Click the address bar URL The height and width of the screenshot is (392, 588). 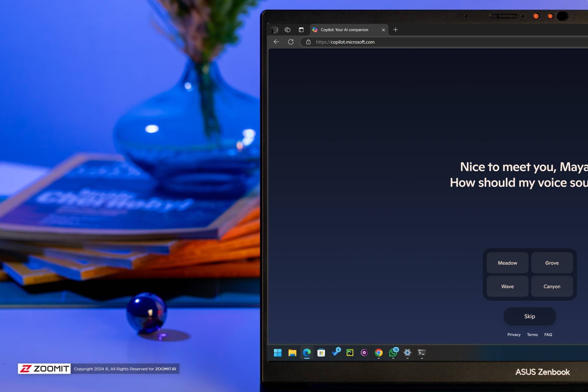tap(345, 42)
